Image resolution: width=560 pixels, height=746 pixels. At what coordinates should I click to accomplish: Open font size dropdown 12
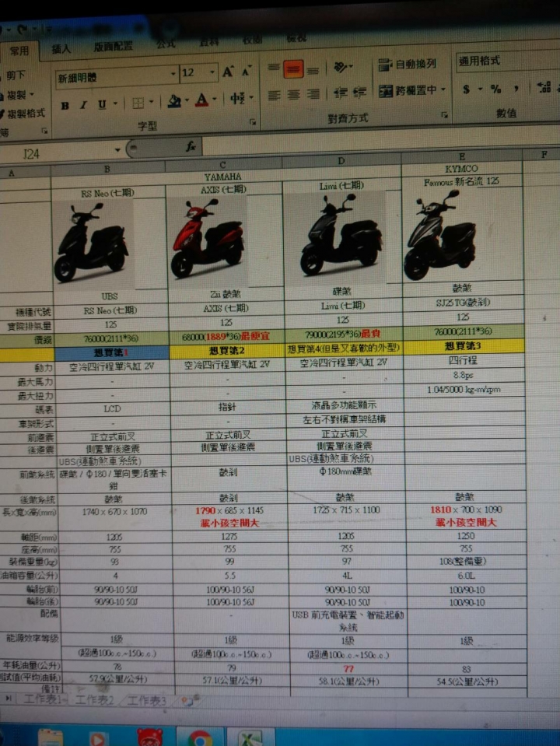tap(212, 72)
